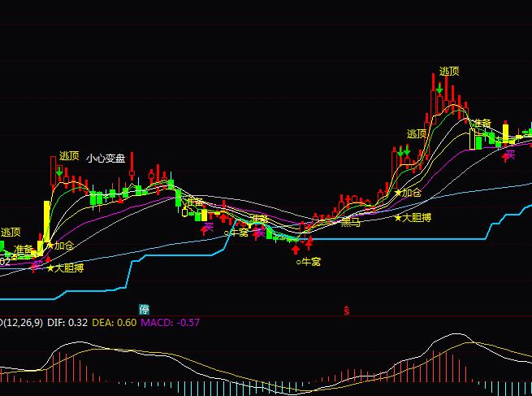Click the 准备 label near the right edge
The image size is (532, 396).
[x=482, y=124]
